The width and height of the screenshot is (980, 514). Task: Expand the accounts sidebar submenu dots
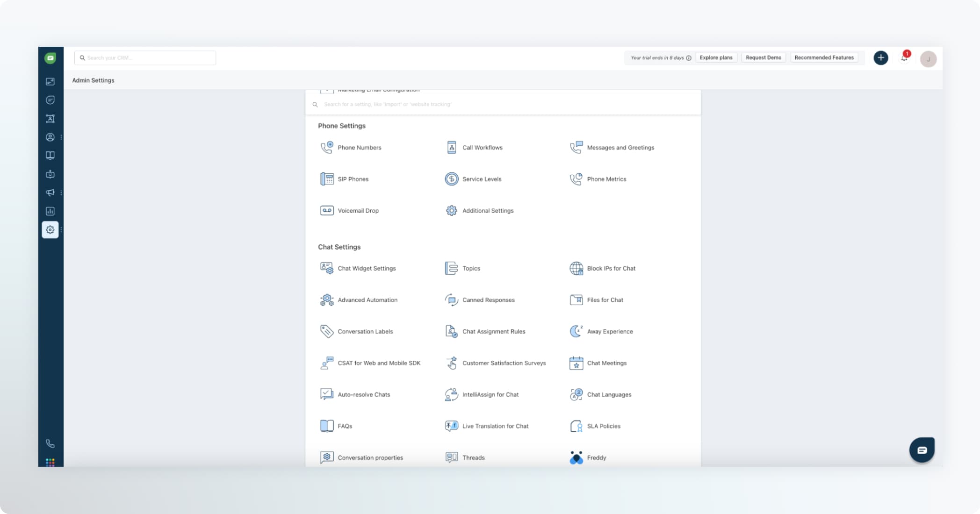coord(61,137)
